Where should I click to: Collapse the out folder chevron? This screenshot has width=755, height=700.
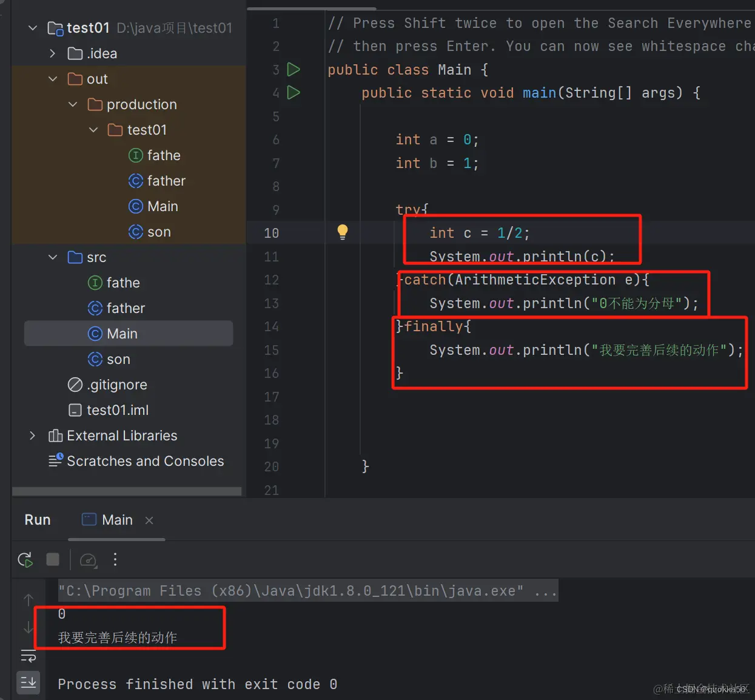53,79
